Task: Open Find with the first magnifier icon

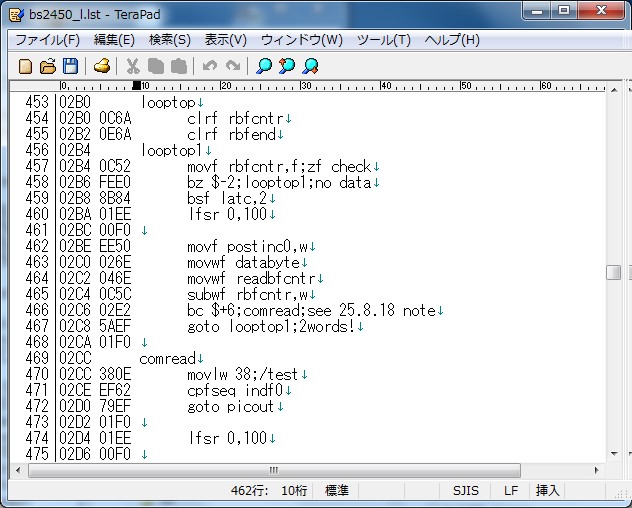Action: [x=264, y=67]
